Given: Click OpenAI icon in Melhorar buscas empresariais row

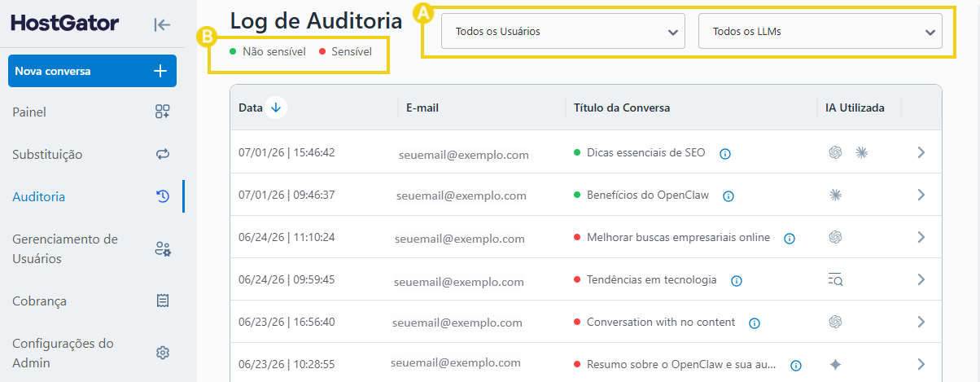Looking at the screenshot, I should point(834,237).
